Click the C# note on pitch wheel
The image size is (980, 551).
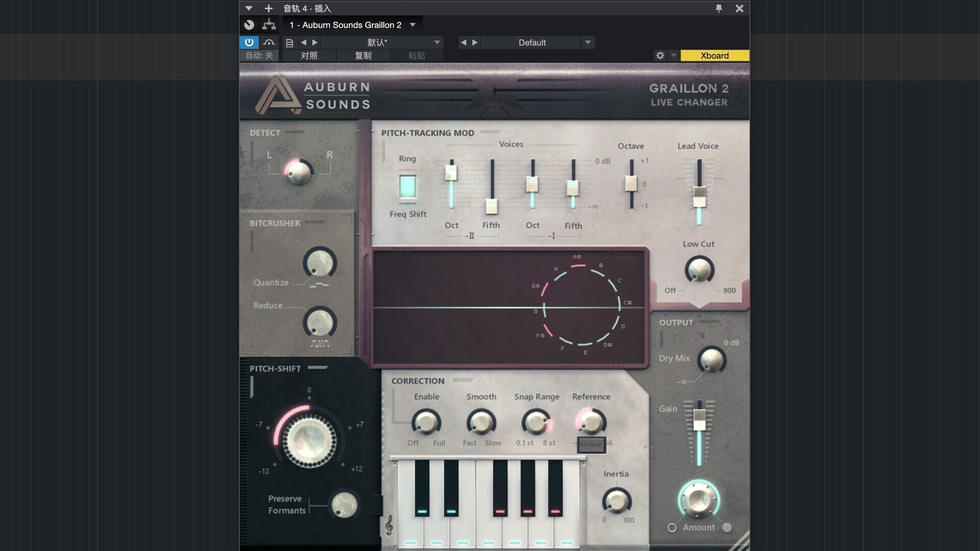[627, 303]
